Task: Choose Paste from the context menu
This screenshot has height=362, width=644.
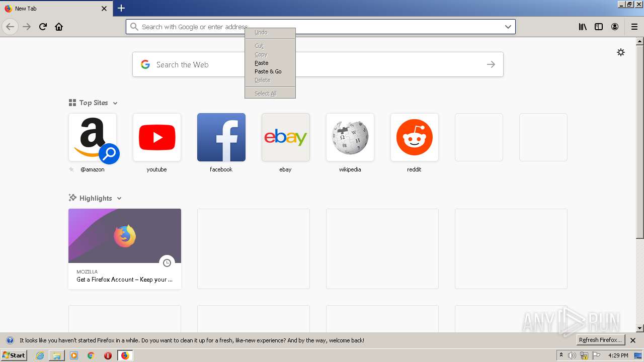Action: click(270, 63)
